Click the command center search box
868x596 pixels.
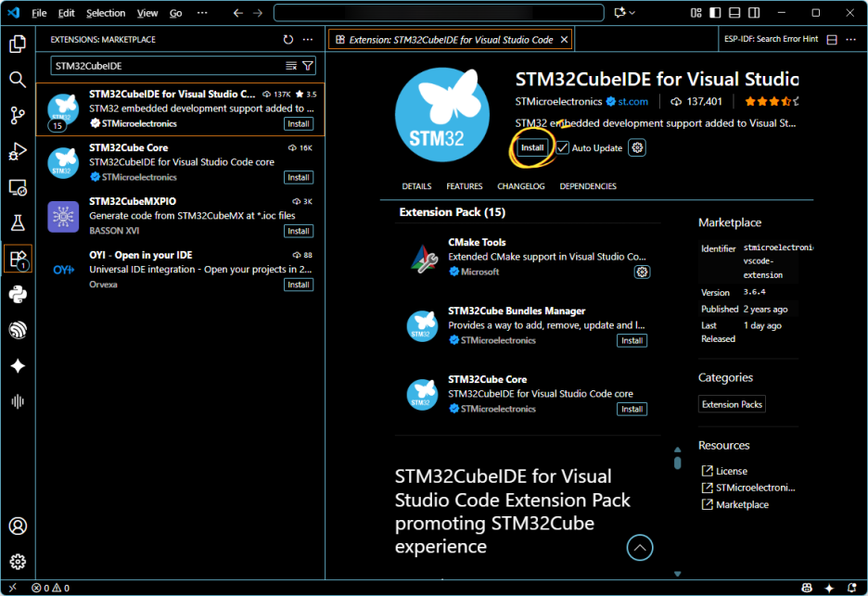pos(439,13)
